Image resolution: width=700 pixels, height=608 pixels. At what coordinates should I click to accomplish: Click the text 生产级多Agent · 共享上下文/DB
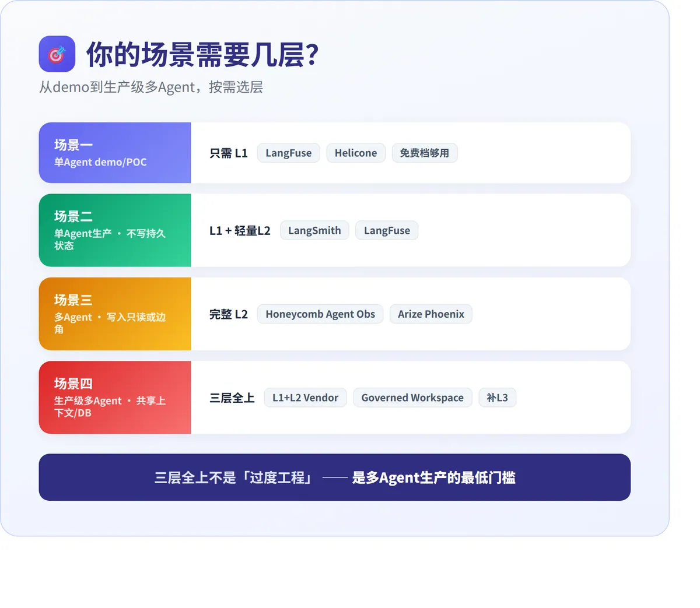click(x=110, y=407)
